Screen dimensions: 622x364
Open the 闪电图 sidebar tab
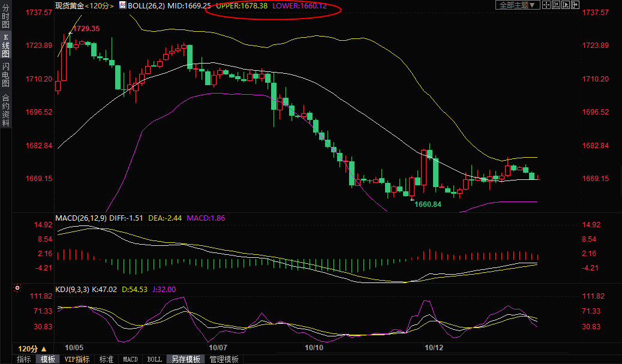tap(5, 75)
